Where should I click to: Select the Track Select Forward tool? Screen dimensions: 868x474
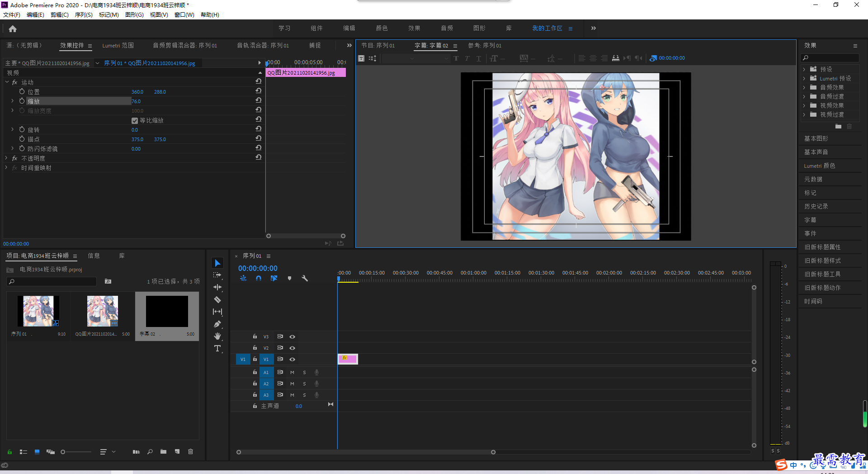pos(217,275)
